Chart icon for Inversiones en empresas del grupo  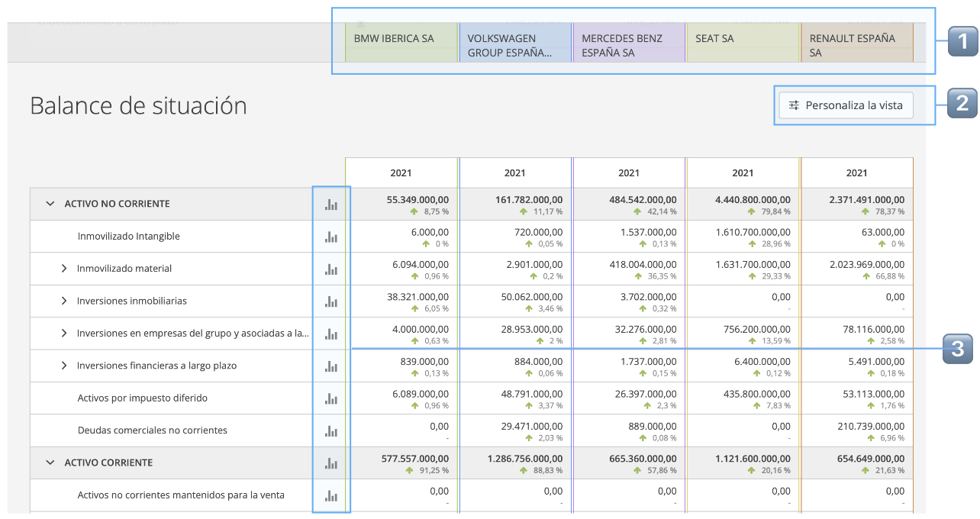330,334
